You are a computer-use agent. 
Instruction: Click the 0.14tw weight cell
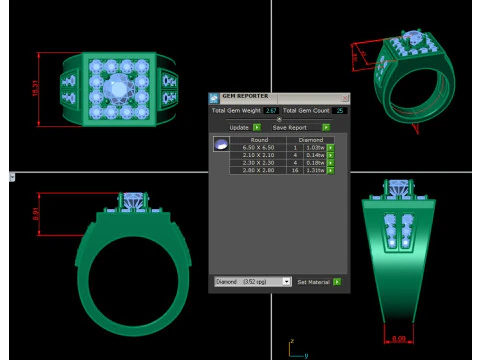click(x=315, y=155)
